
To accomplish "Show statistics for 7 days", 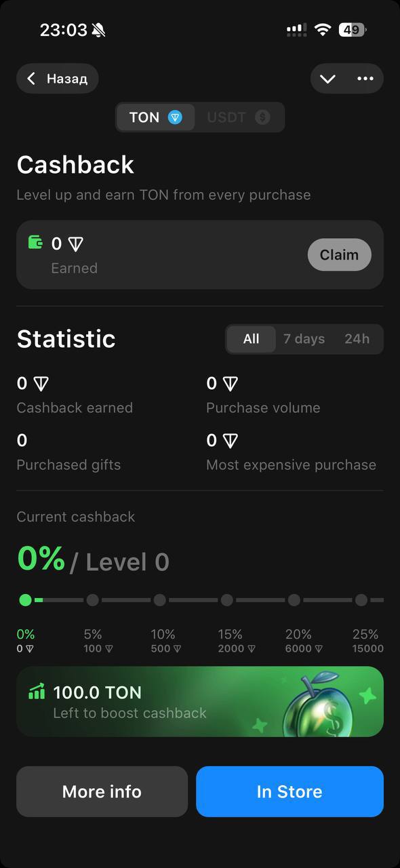I will [304, 339].
